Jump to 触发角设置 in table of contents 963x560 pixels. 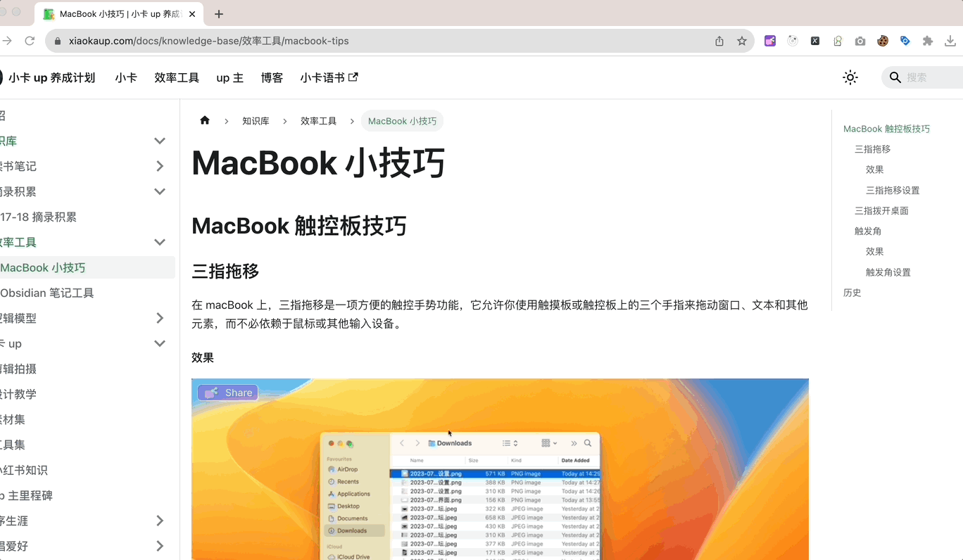coord(888,272)
